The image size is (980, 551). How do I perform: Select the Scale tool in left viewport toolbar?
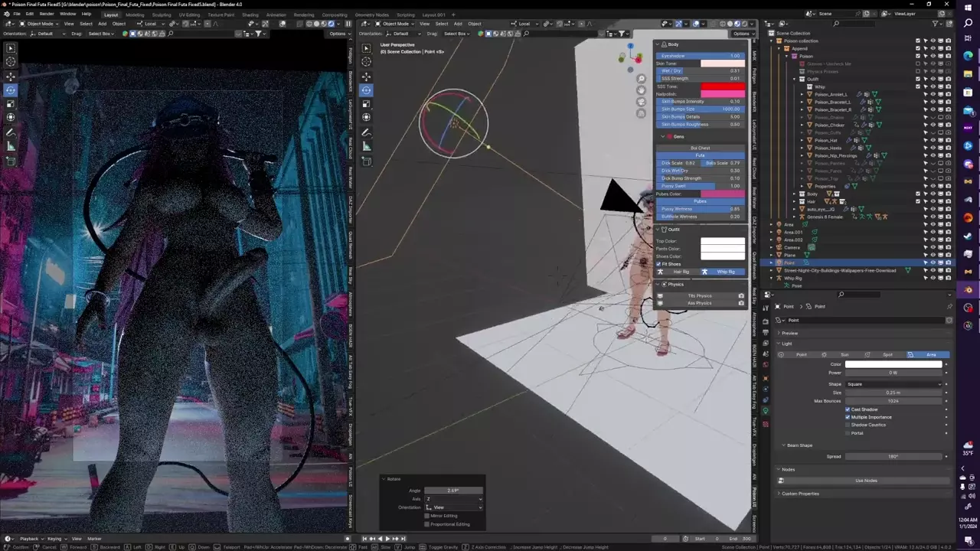click(x=11, y=103)
